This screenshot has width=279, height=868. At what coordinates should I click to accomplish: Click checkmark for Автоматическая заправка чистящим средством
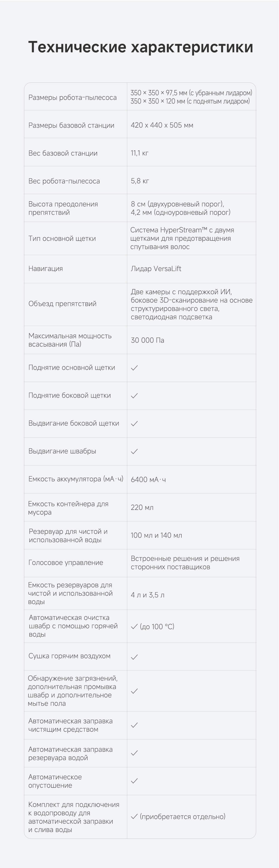pos(134,725)
